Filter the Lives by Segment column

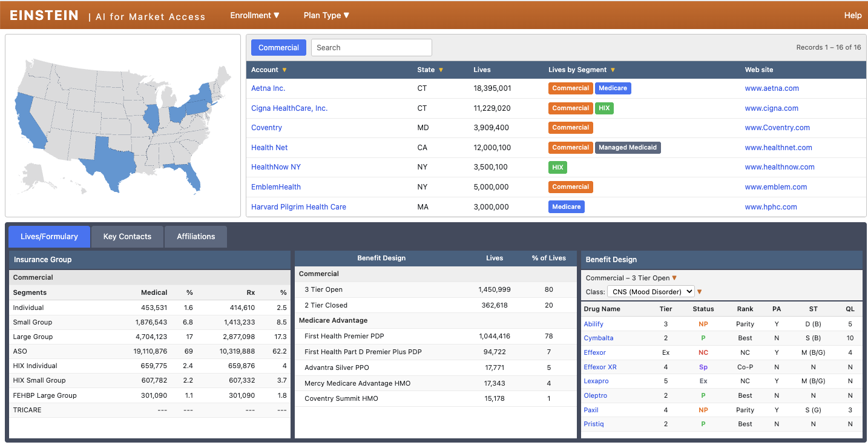click(613, 70)
